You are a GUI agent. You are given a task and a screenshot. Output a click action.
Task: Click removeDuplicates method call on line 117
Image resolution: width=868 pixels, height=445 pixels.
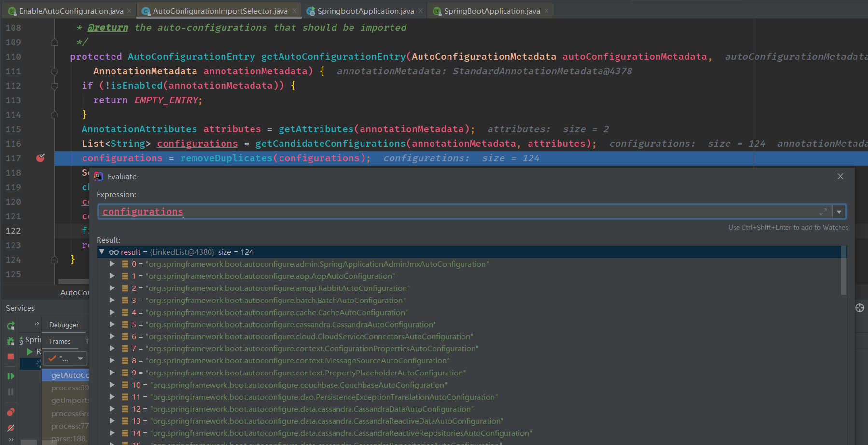click(x=226, y=158)
